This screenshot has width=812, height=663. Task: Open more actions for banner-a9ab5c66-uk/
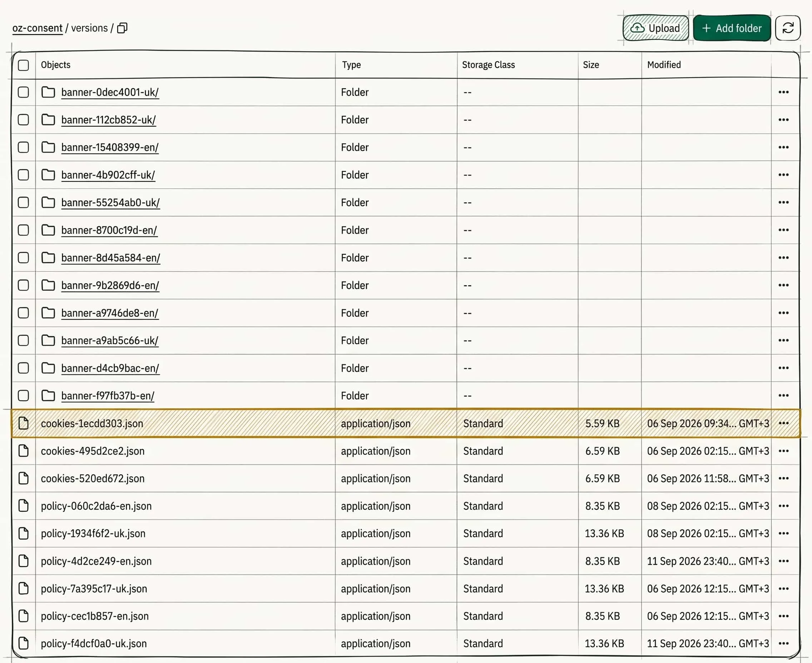coord(783,340)
